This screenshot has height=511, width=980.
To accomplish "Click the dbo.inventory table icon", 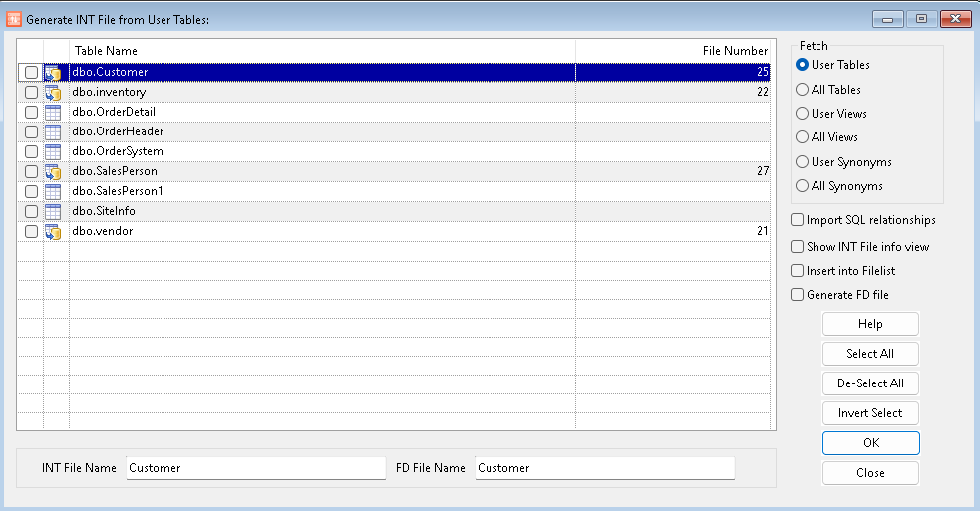I will tap(55, 92).
